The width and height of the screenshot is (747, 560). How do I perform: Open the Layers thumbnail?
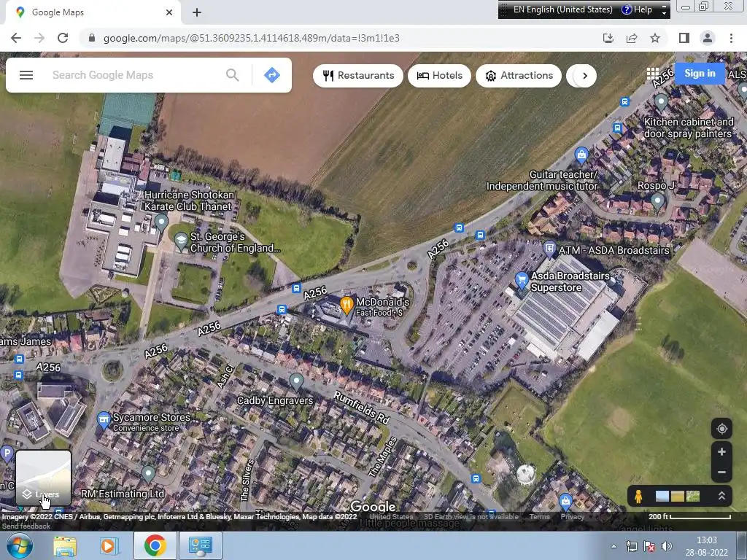click(43, 478)
